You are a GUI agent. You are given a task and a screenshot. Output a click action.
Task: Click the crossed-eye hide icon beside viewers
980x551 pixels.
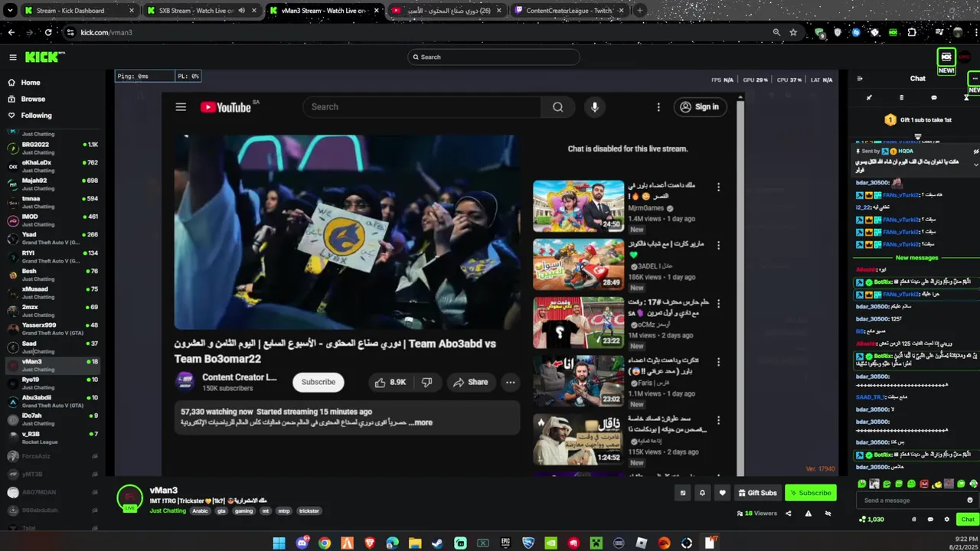(x=828, y=514)
